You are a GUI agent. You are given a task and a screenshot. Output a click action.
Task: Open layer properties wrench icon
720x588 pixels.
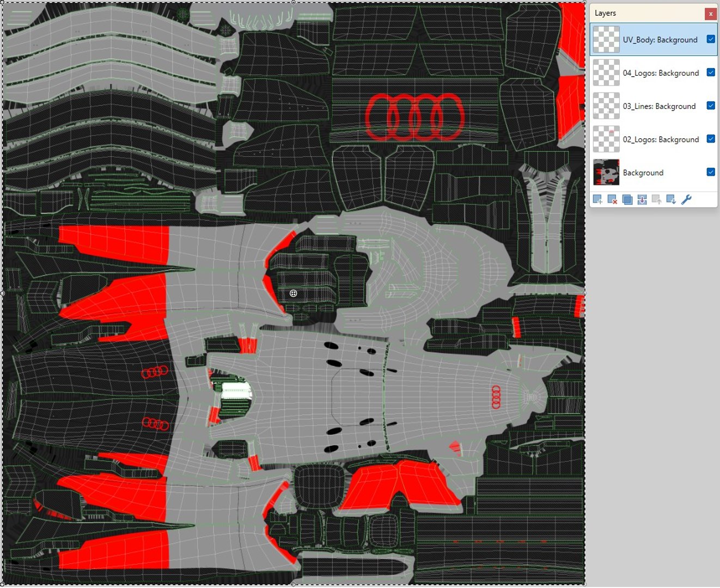click(x=686, y=200)
